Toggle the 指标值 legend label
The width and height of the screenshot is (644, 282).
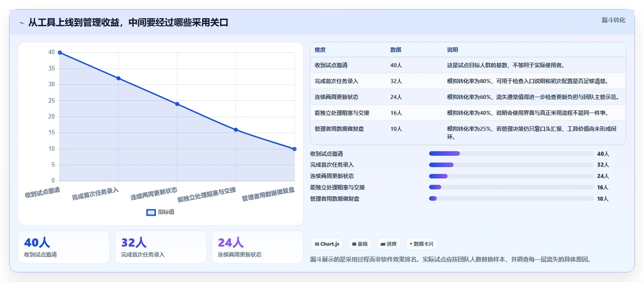point(166,213)
